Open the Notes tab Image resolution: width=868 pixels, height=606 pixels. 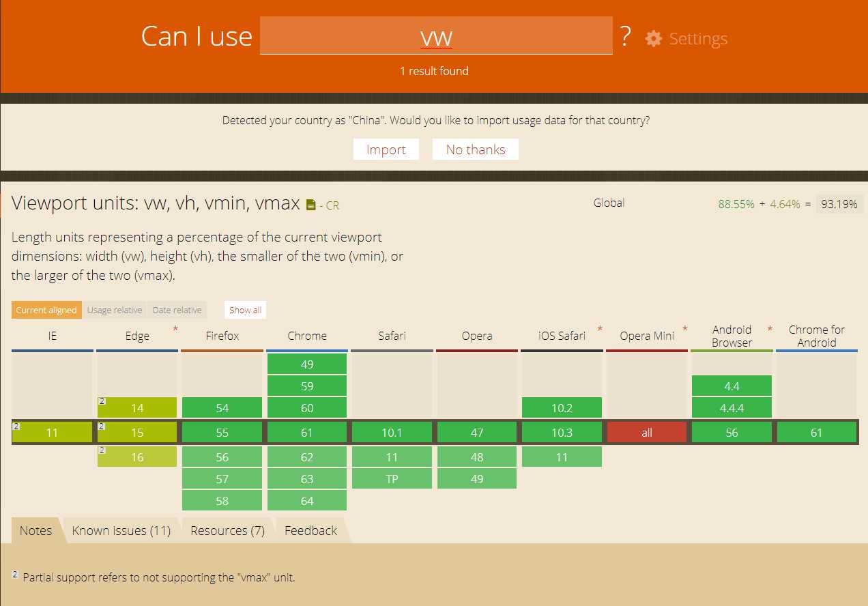point(35,530)
